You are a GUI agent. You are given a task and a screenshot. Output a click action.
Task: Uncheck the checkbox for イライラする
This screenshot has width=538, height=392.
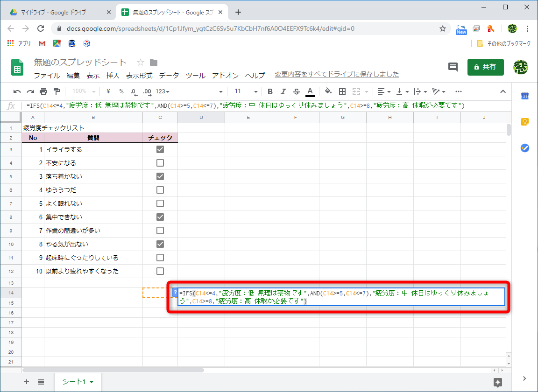point(160,149)
